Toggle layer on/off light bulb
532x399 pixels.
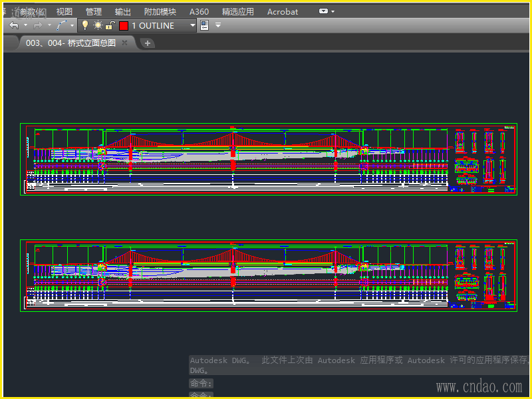[85, 25]
